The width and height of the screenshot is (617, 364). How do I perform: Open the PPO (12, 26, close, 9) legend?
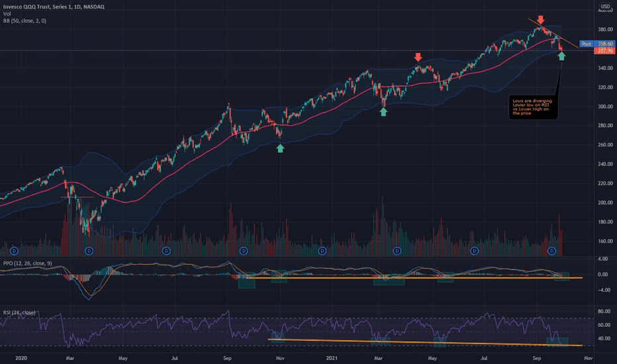tap(28, 263)
